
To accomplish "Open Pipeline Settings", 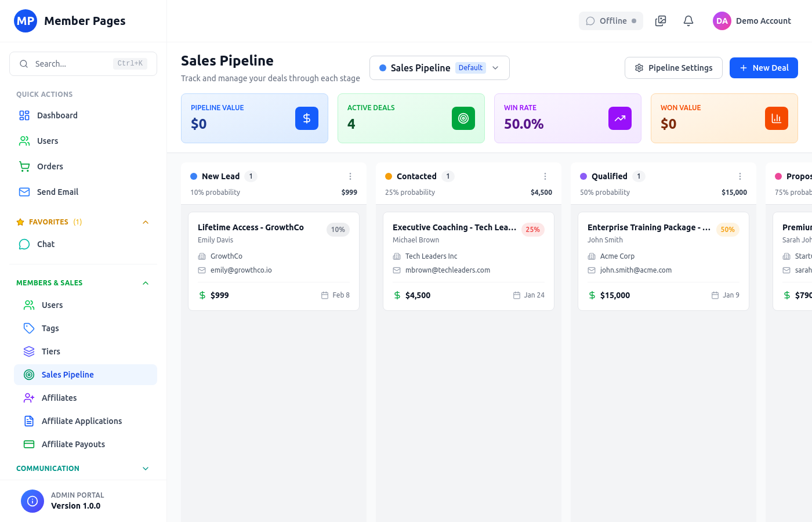I will pyautogui.click(x=673, y=68).
